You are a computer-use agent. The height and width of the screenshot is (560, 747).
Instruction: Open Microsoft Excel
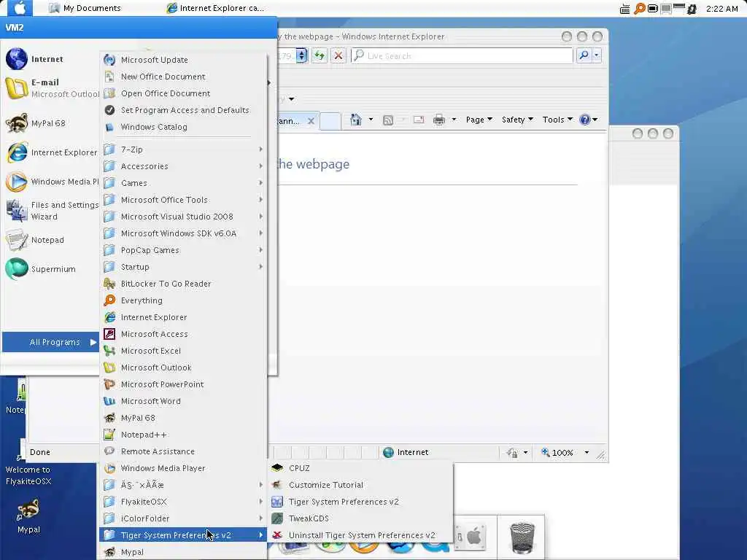[x=183, y=351]
